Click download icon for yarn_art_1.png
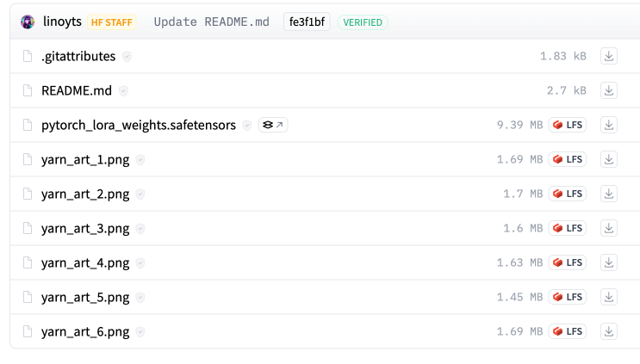This screenshot has width=640, height=364. tap(608, 159)
